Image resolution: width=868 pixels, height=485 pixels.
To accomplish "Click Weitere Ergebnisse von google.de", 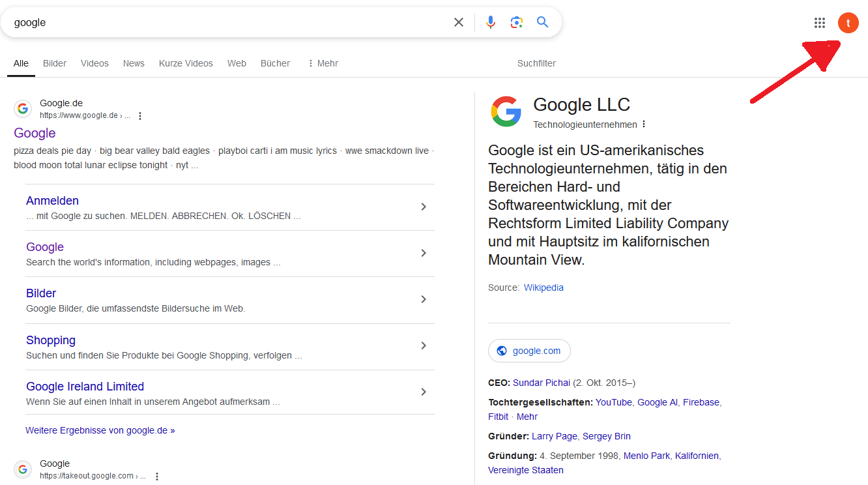I will [100, 430].
